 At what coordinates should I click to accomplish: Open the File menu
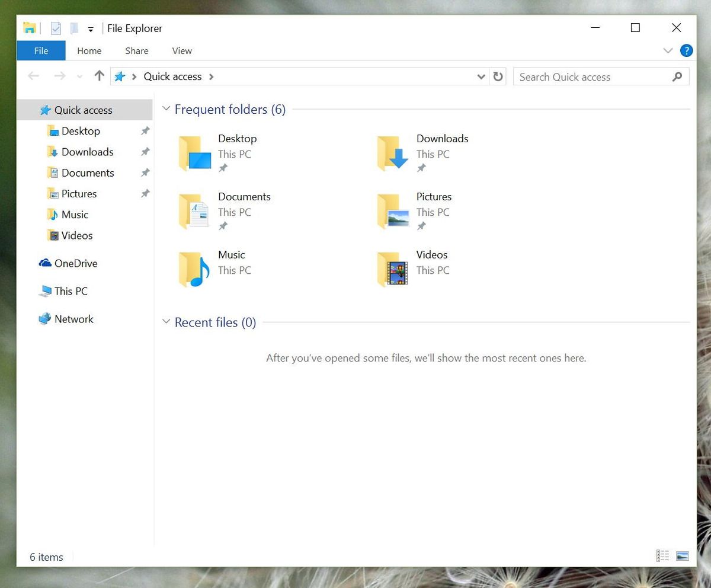41,50
